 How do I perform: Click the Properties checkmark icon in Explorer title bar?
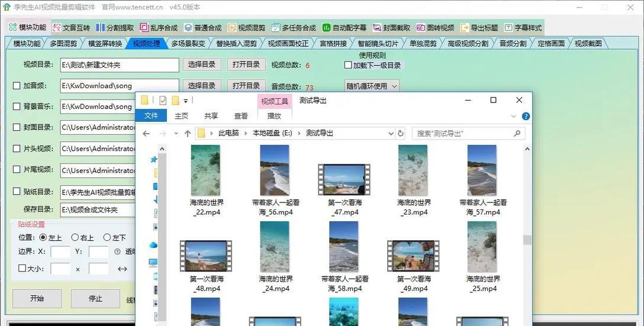pyautogui.click(x=163, y=100)
